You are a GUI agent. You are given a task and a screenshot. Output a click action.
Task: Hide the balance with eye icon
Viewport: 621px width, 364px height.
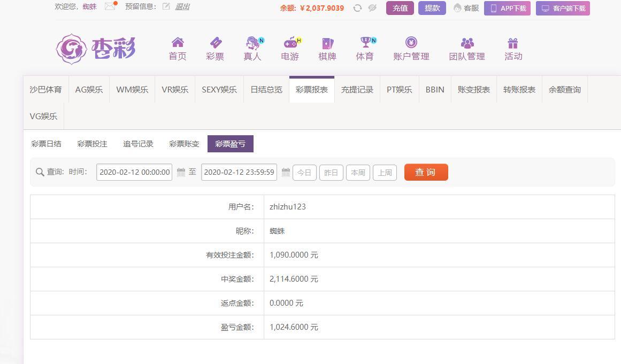pyautogui.click(x=372, y=8)
